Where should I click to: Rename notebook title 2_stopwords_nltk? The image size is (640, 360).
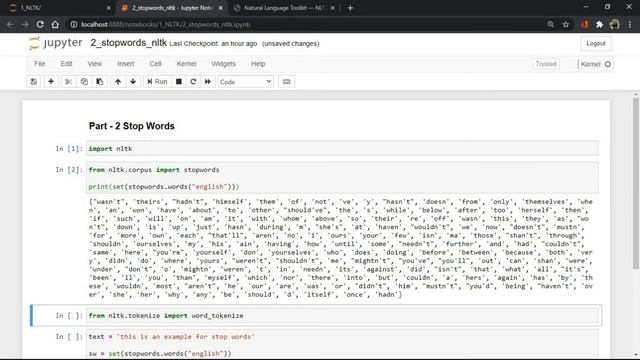pyautogui.click(x=129, y=43)
